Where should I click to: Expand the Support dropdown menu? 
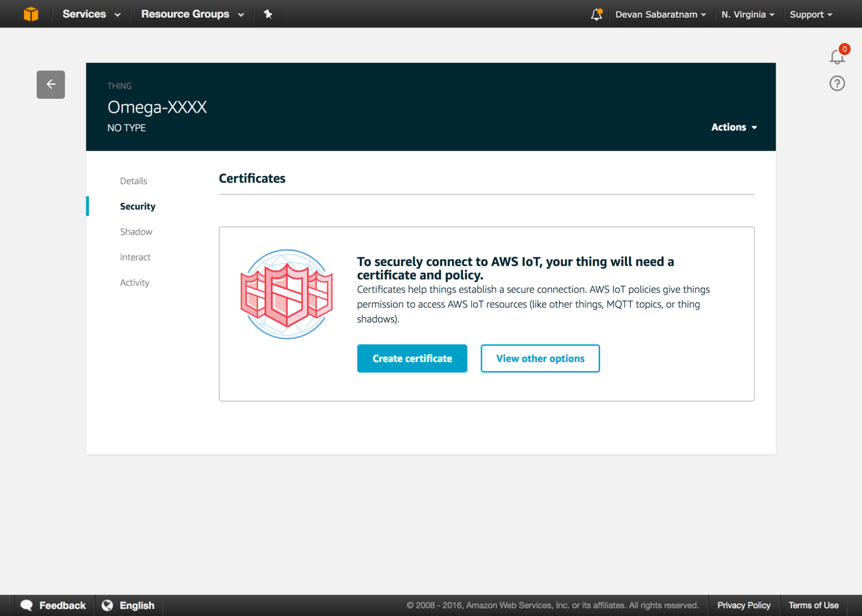tap(811, 14)
